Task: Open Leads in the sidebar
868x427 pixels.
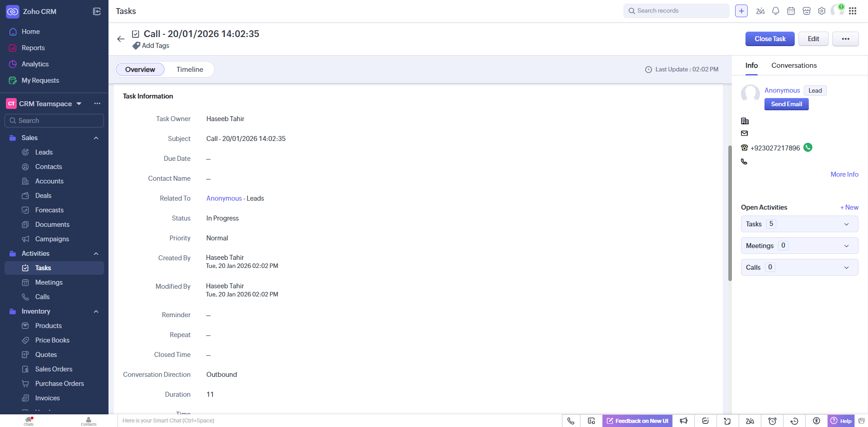Action: (44, 152)
